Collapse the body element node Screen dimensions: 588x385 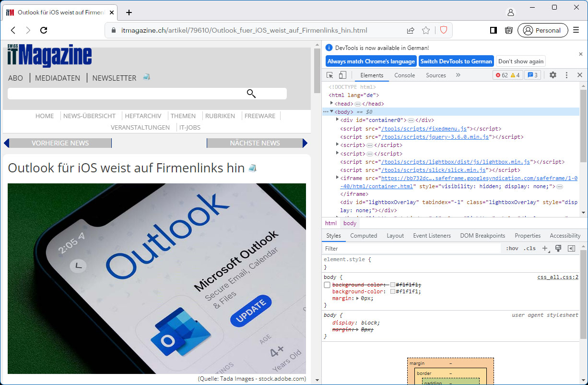331,111
